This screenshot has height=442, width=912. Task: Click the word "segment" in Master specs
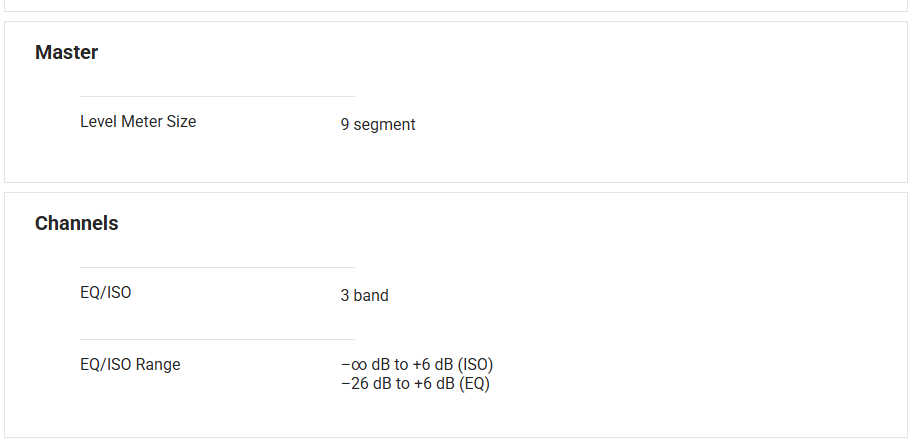click(384, 125)
